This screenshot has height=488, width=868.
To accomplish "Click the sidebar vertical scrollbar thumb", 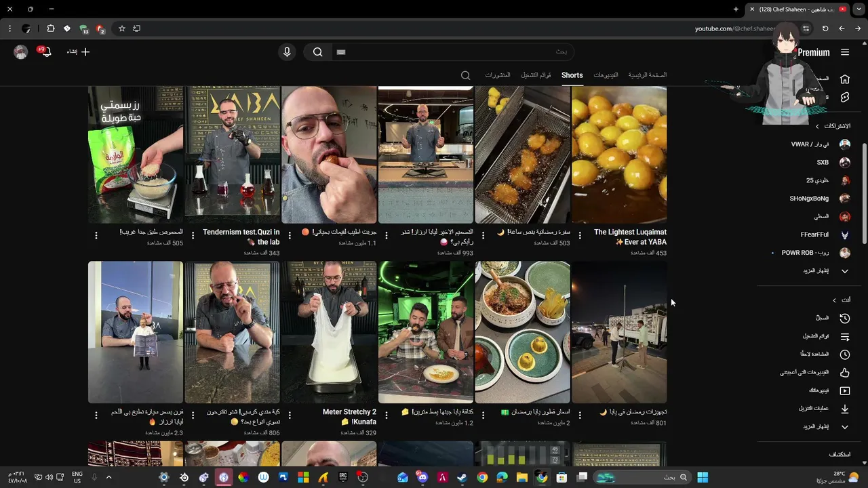I will coord(864,194).
